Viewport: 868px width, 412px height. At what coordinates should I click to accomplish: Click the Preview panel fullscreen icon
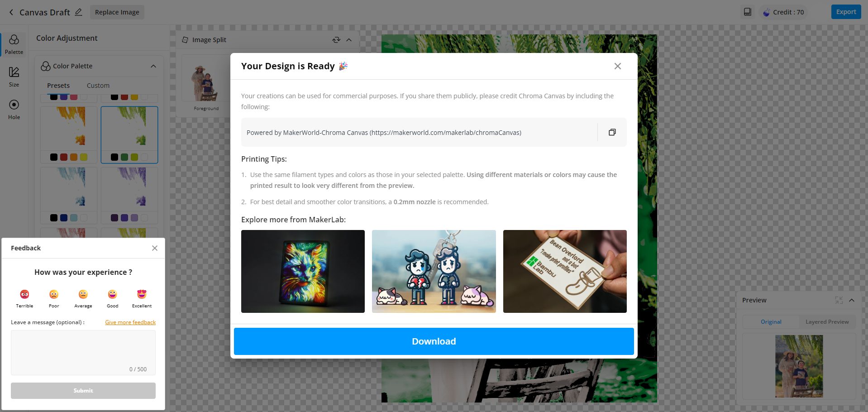click(839, 300)
